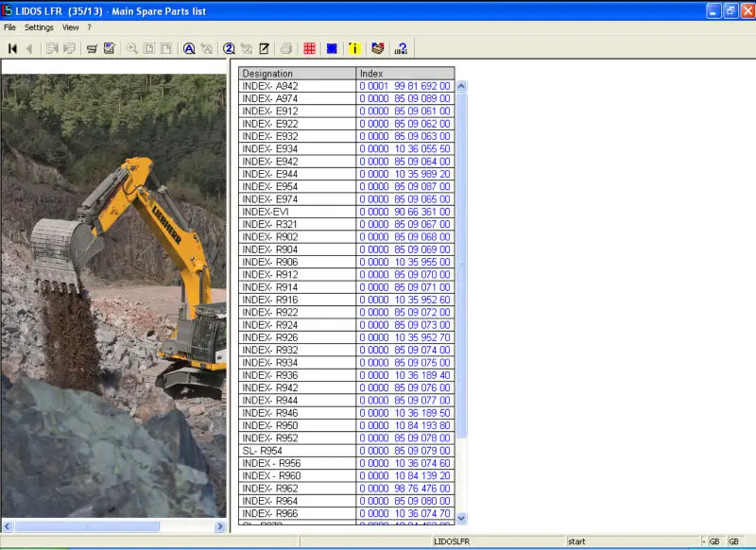756x550 pixels.
Task: Click the Liebherr excavator photo
Action: [x=113, y=296]
